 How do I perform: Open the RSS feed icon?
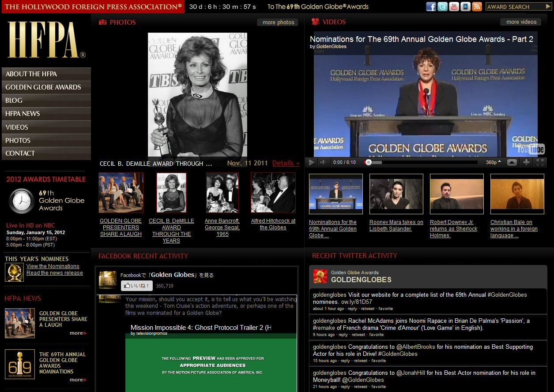tap(477, 7)
